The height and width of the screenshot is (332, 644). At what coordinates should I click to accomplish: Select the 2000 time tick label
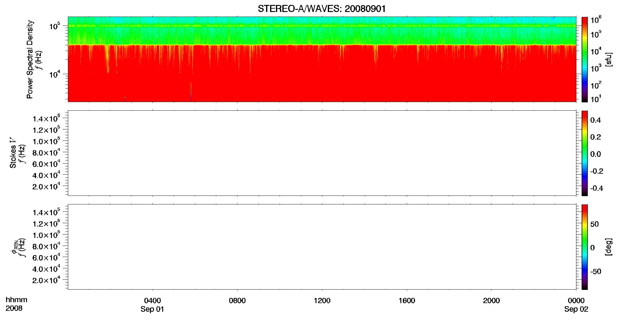pyautogui.click(x=491, y=301)
